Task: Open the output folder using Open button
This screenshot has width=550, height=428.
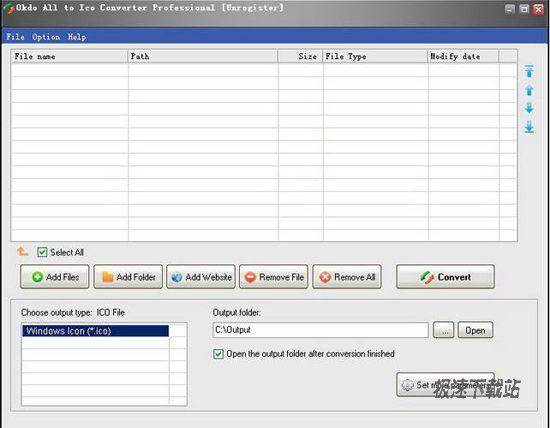Action: click(x=475, y=330)
